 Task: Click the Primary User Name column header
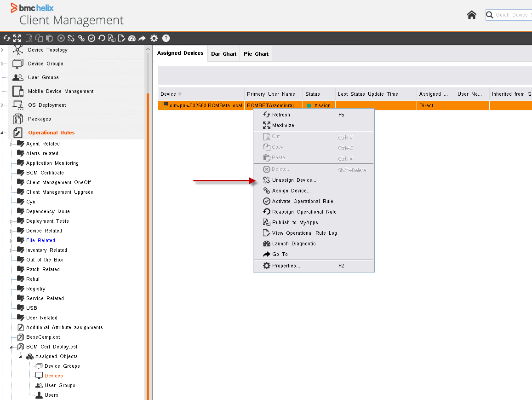tap(274, 94)
